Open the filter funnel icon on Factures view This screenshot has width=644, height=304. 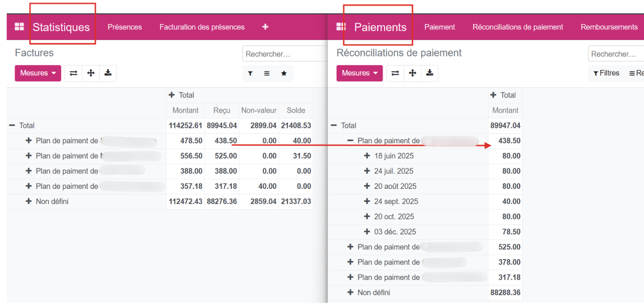[x=250, y=73]
